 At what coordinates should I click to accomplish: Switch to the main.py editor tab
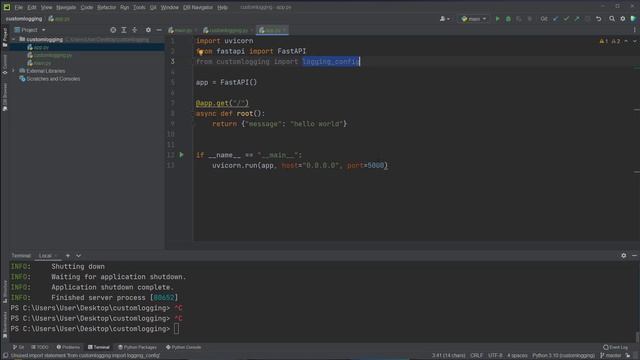click(x=182, y=30)
